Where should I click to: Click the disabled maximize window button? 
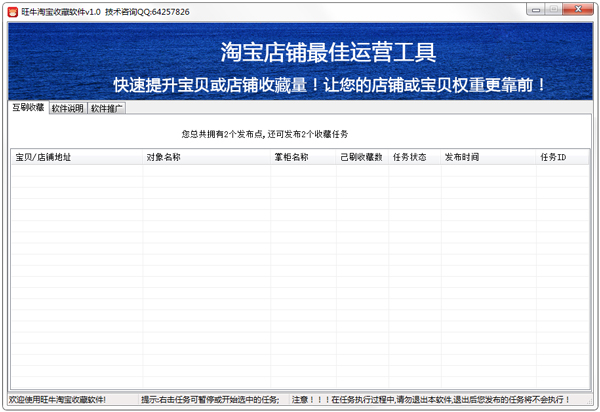(x=553, y=10)
